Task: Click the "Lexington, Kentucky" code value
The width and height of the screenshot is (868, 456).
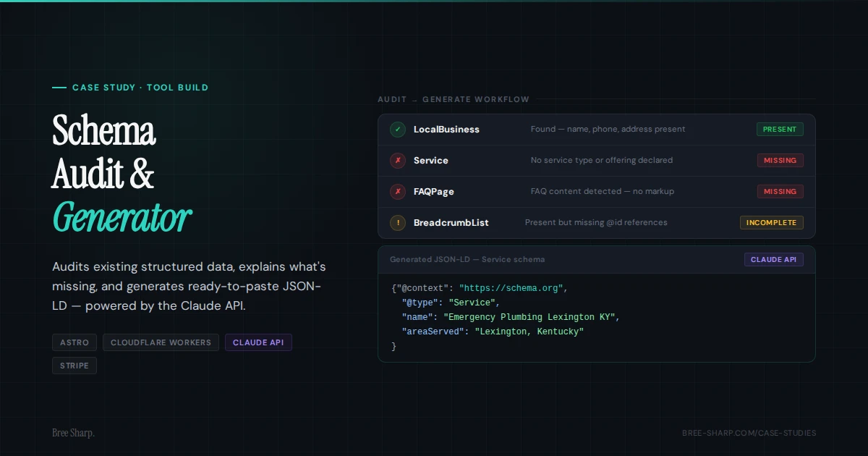Action: coord(529,332)
